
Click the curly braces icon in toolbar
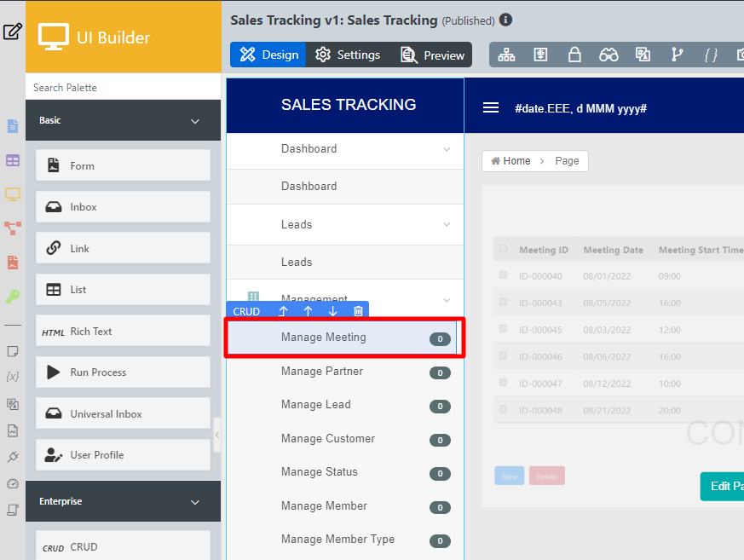point(711,55)
